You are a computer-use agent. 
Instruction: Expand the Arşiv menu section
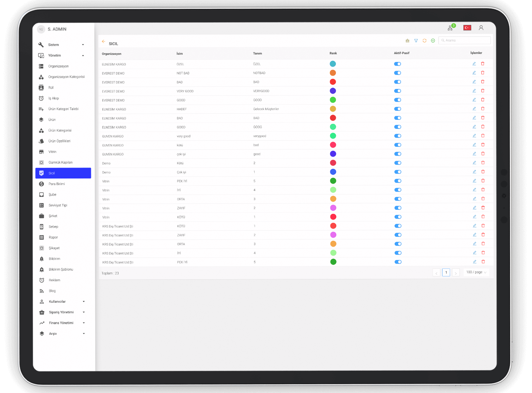[x=63, y=334]
